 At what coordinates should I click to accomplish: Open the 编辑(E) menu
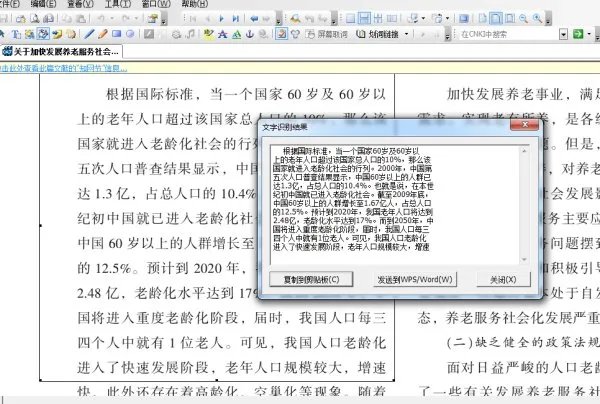(x=43, y=4)
